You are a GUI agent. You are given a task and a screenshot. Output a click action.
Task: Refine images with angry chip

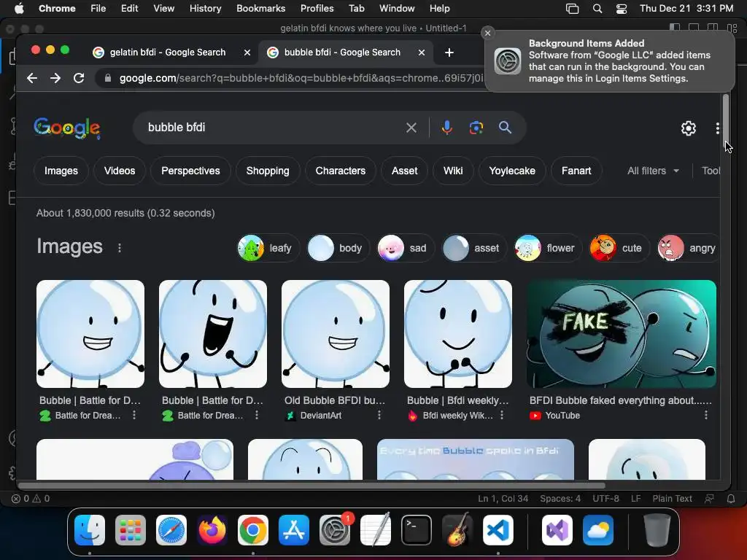coord(687,248)
